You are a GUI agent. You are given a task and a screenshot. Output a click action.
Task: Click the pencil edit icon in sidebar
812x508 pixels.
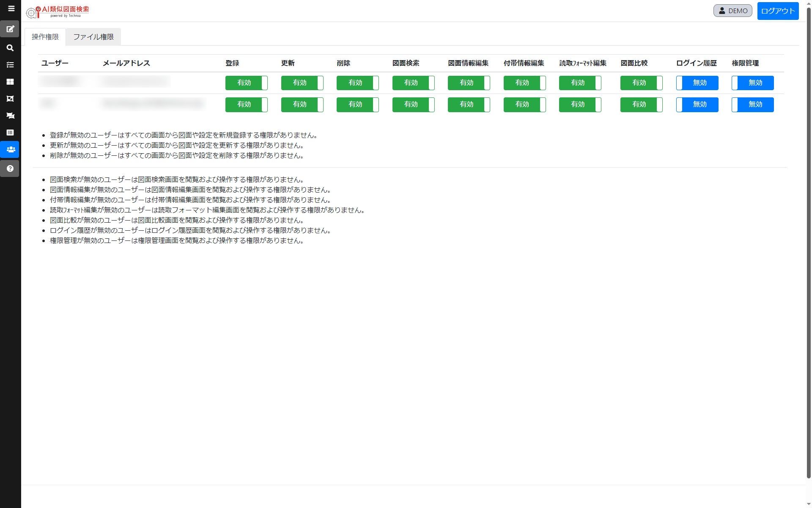(x=10, y=29)
